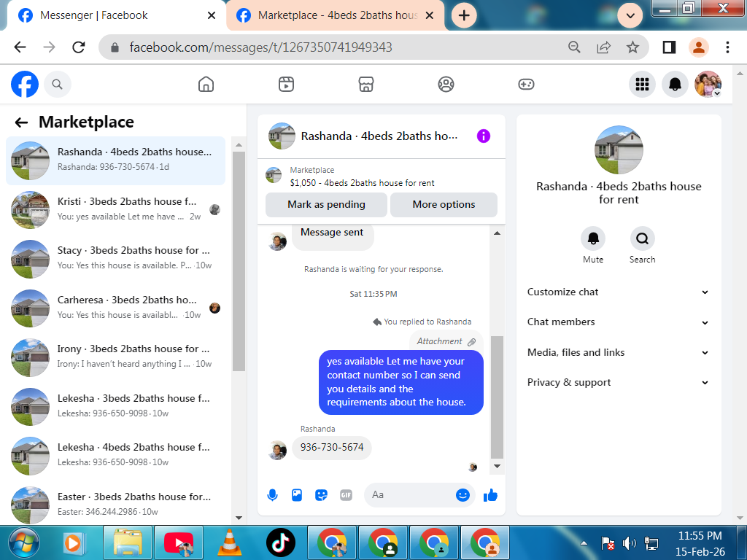The height and width of the screenshot is (560, 747).
Task: Expand Customize chat section
Action: pyautogui.click(x=619, y=292)
